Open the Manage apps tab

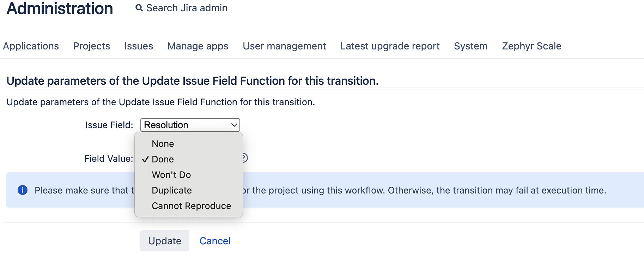[198, 46]
